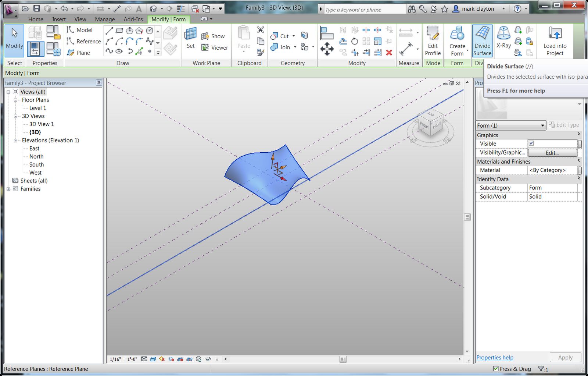This screenshot has width=588, height=376.
Task: Activate the Set work plane tool
Action: (190, 38)
